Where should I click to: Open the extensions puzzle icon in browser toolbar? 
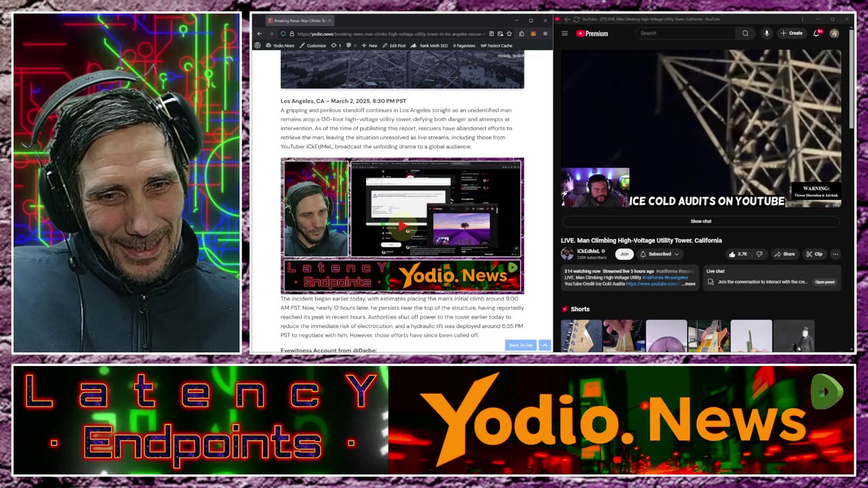[x=521, y=34]
